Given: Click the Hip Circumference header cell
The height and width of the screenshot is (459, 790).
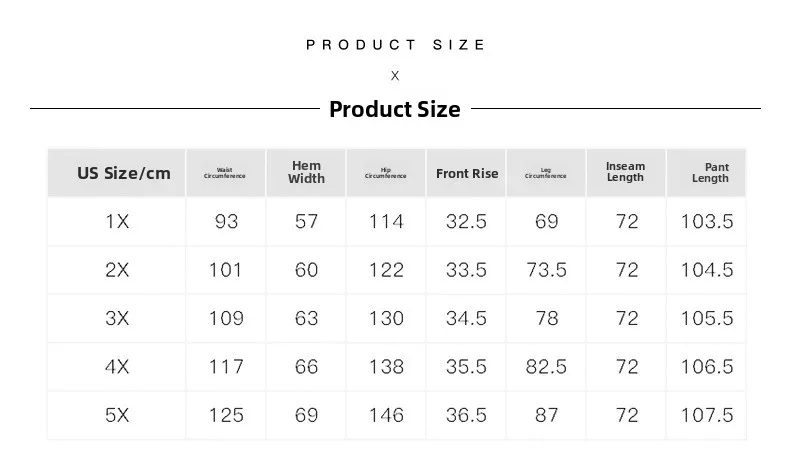Looking at the screenshot, I should [x=386, y=173].
